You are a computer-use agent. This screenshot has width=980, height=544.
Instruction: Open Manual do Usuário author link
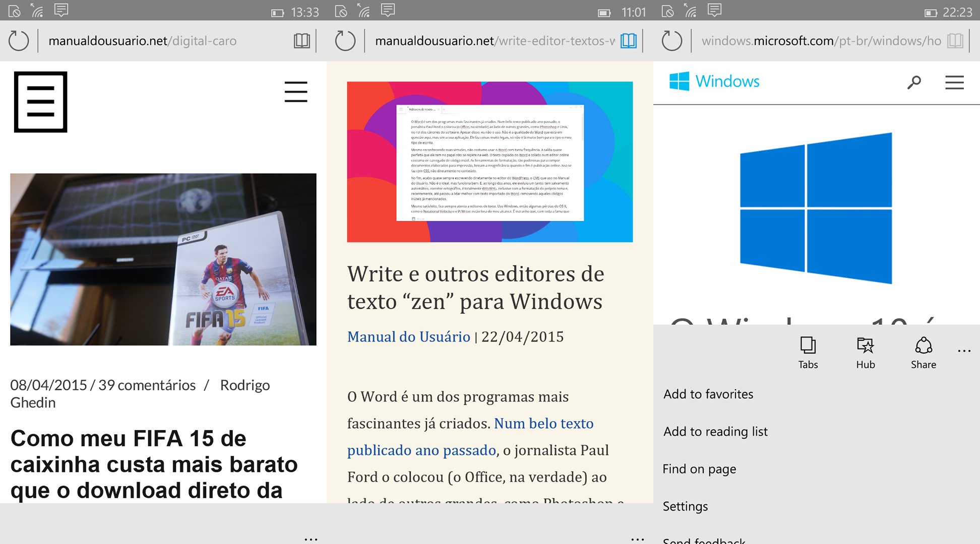coord(408,336)
